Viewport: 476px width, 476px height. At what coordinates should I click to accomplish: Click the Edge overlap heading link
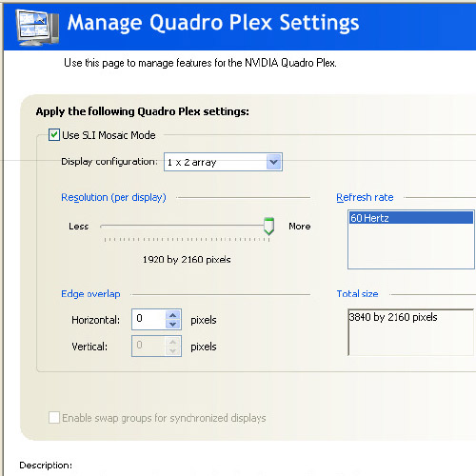(x=90, y=294)
